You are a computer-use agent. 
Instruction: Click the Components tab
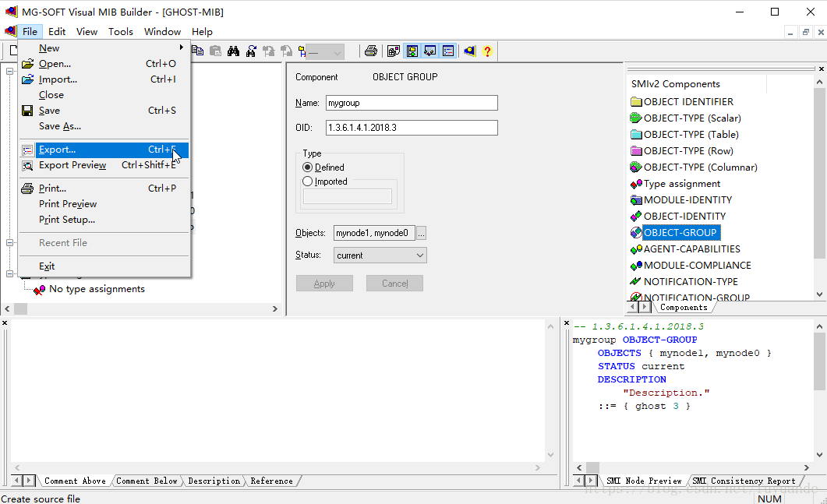pos(684,308)
